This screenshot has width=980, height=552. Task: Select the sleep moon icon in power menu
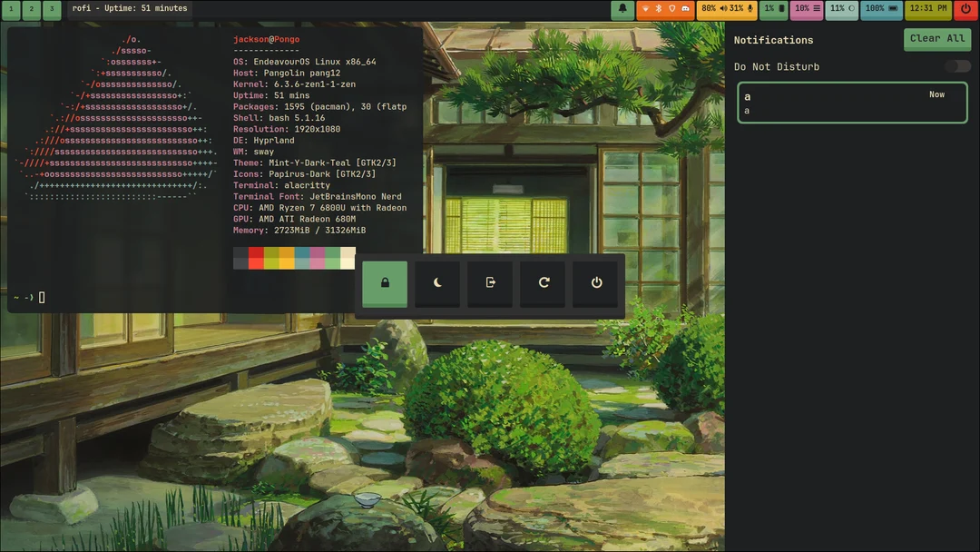tap(437, 283)
